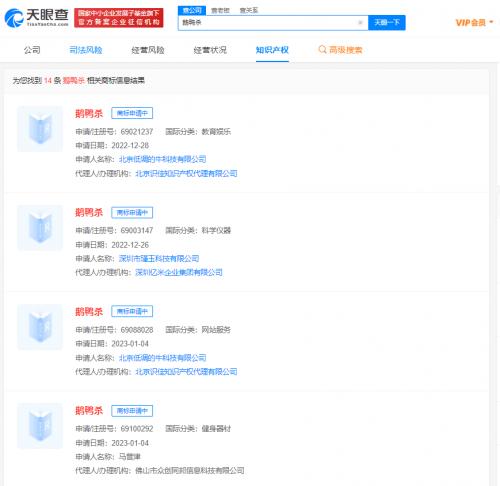Screen dimensions: 500x486
Task: Run the search with 天眼一下 button
Action: coord(387,23)
